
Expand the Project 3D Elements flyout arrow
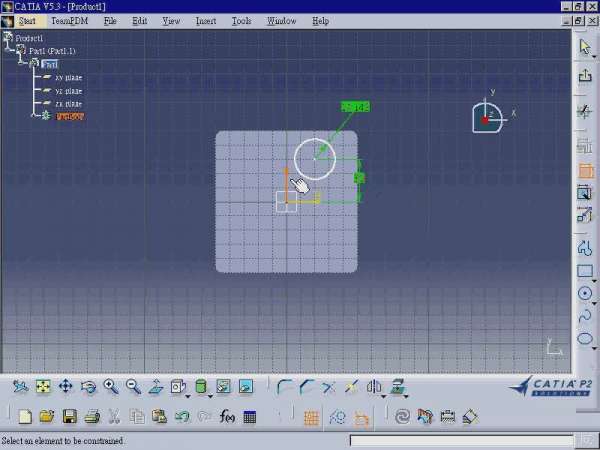406,396
